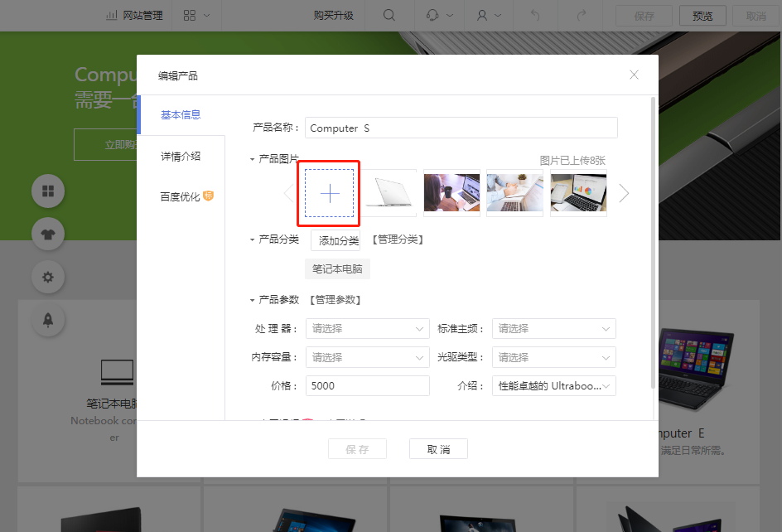
Task: Click the right arrow to see more product images
Action: click(x=624, y=192)
